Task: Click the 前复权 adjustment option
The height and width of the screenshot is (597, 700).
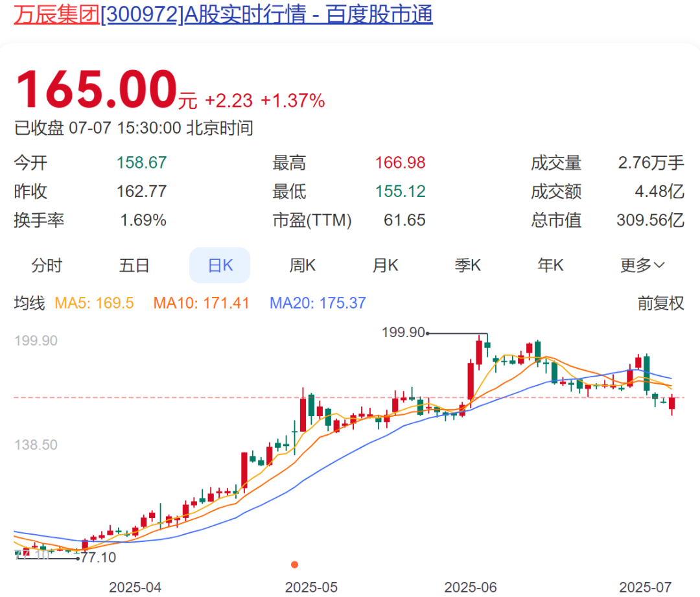Action: coord(660,303)
